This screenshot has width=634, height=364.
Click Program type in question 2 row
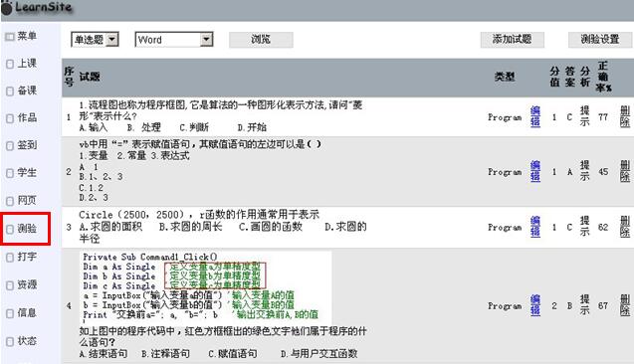point(505,172)
